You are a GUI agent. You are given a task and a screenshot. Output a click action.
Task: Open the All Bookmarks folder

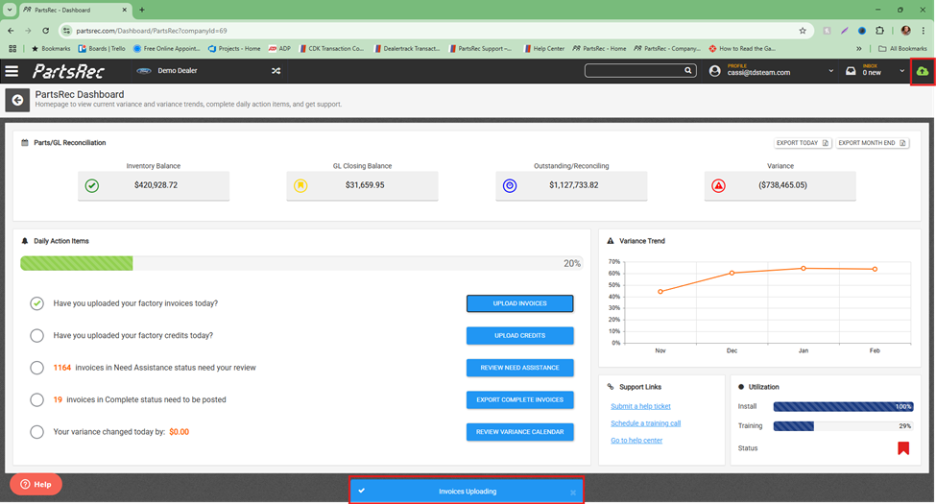(903, 48)
